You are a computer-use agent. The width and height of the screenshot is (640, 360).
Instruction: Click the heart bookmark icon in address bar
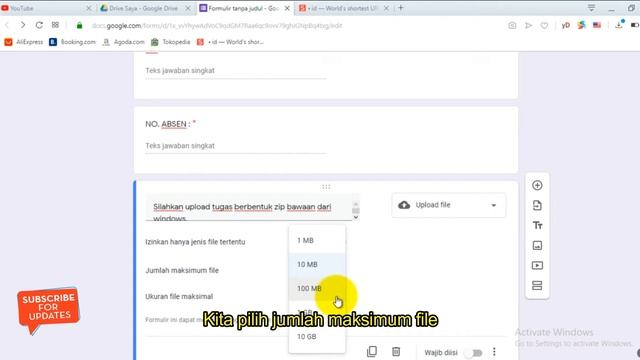(x=544, y=25)
